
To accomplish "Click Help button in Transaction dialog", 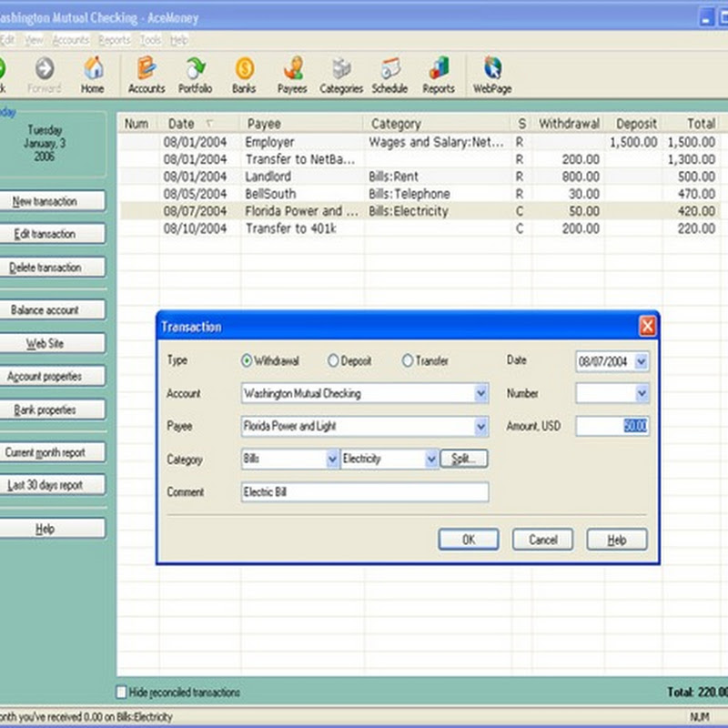I will point(617,540).
